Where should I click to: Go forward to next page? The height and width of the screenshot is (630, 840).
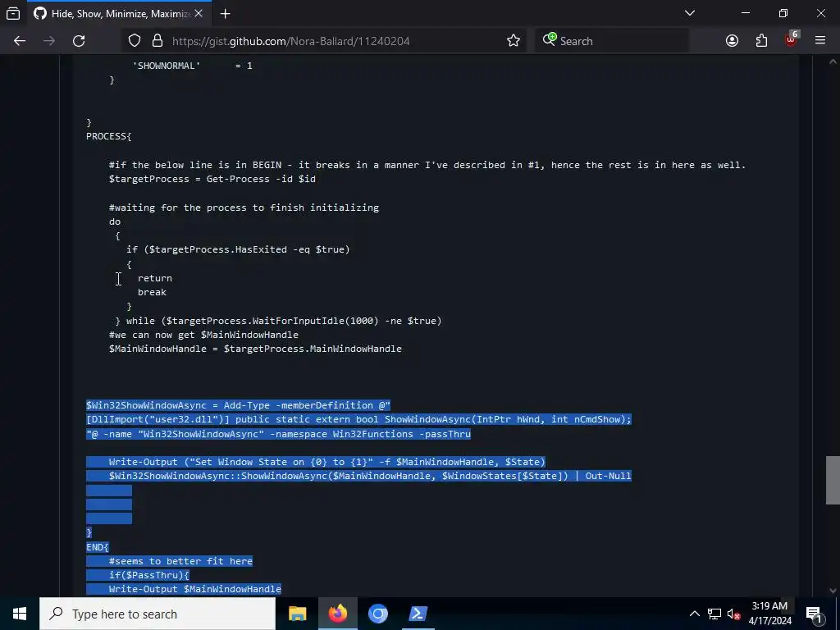(x=49, y=41)
